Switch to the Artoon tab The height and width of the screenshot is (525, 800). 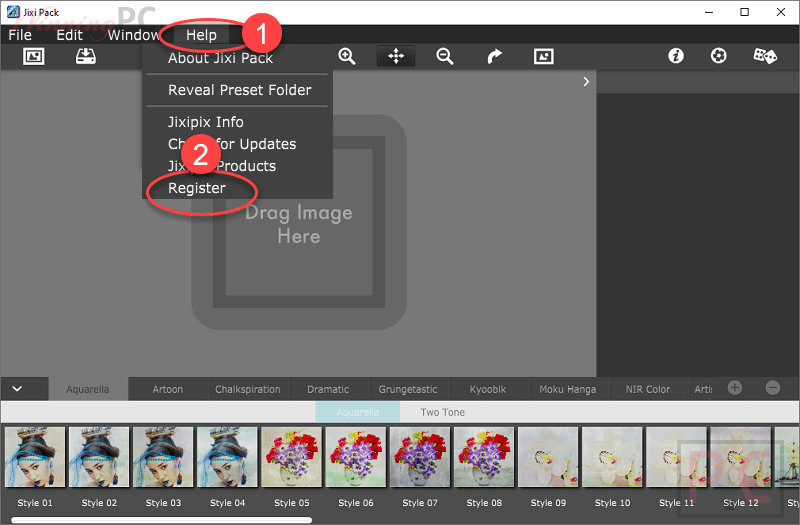coord(168,389)
